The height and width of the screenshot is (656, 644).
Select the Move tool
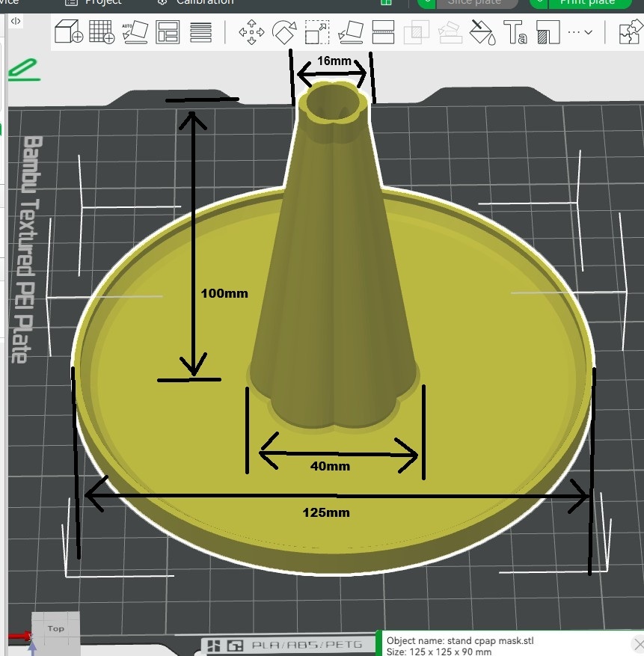click(x=251, y=32)
